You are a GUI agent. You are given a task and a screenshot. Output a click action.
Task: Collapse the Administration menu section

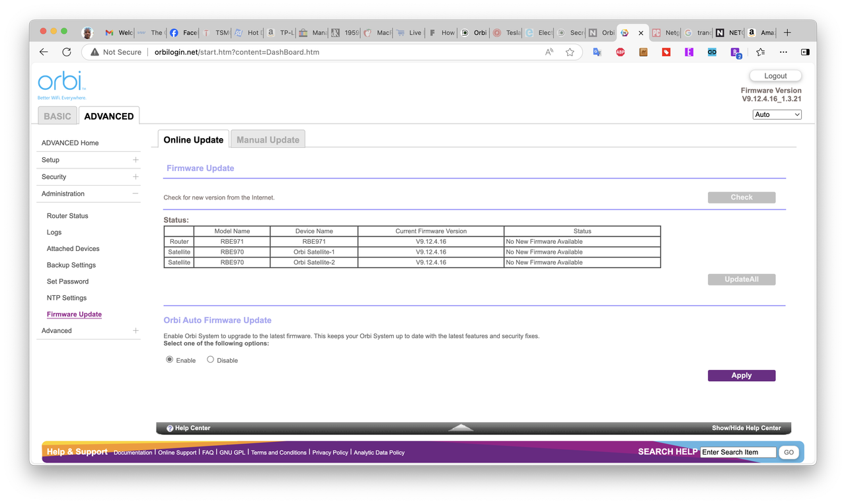(135, 194)
